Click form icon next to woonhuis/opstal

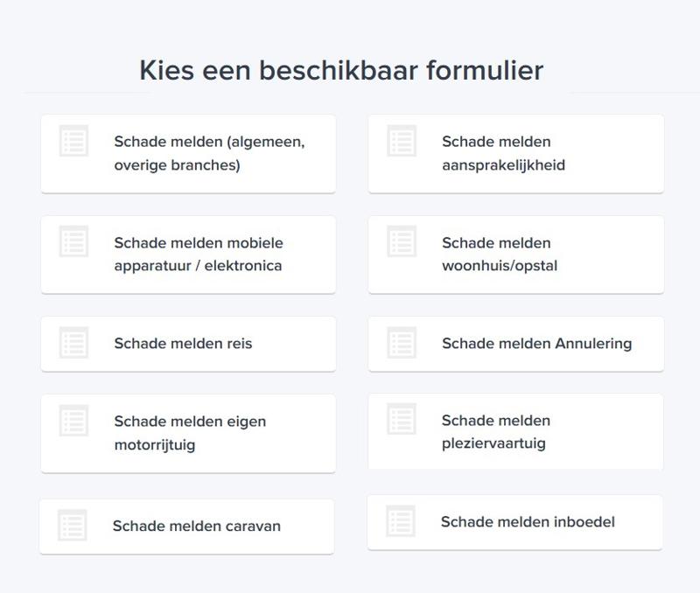point(402,242)
